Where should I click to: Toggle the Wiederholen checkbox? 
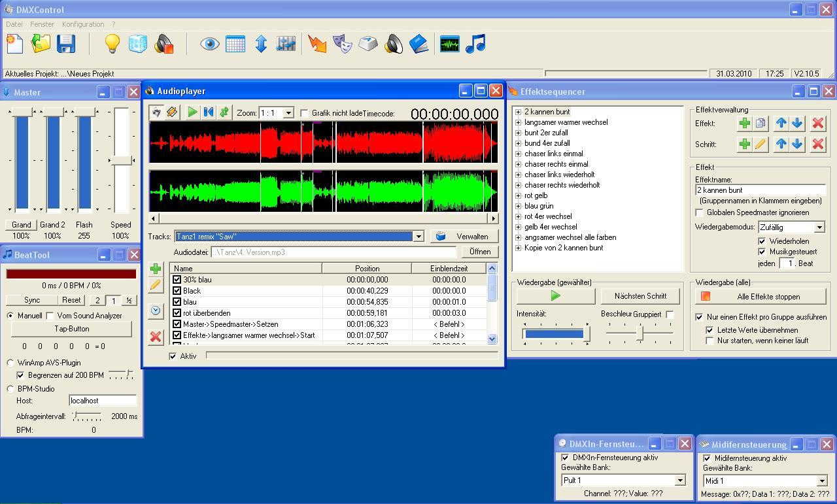(x=762, y=241)
